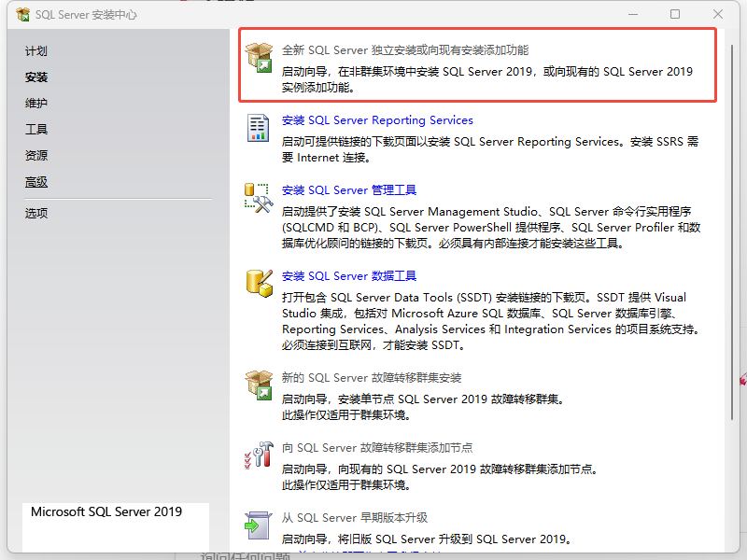Click the SQL Server management tools hammer icon
Screen dimensions: 747x560
[x=259, y=198]
